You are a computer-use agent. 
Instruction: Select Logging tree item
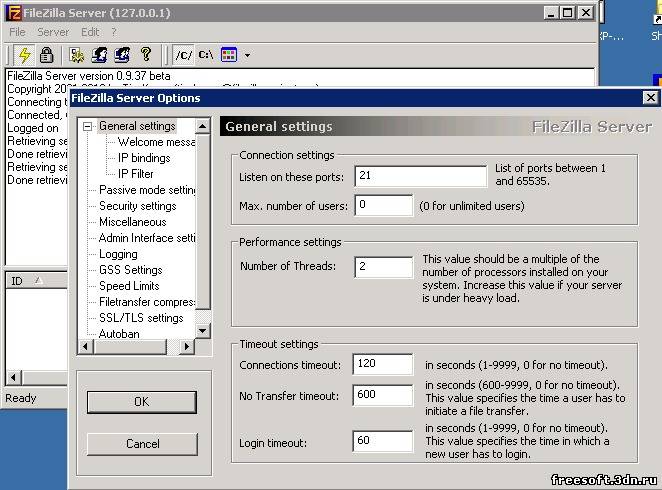pos(118,254)
